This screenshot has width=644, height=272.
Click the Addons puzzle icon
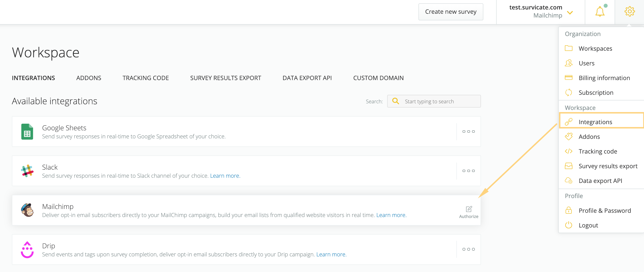[x=568, y=136]
